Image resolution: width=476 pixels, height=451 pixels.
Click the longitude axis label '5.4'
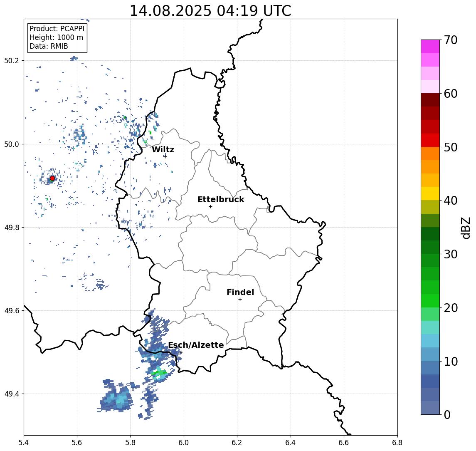tap(24, 443)
